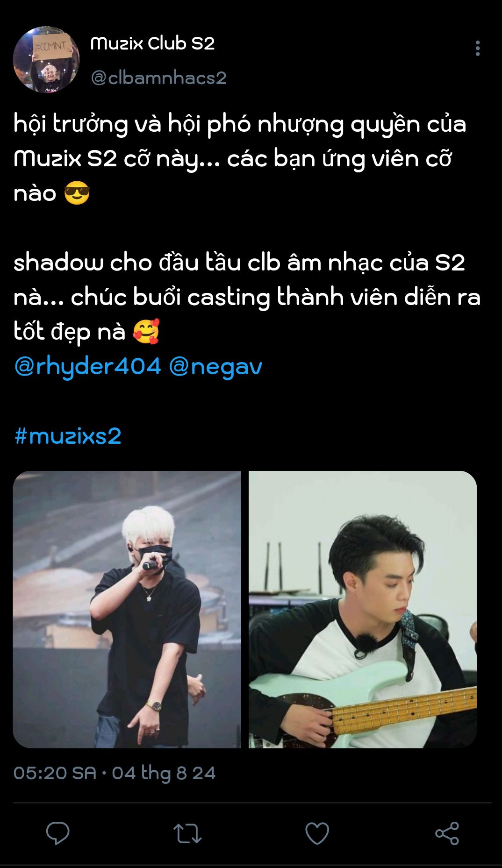Tap the retweet arrows icon

pos(187,833)
